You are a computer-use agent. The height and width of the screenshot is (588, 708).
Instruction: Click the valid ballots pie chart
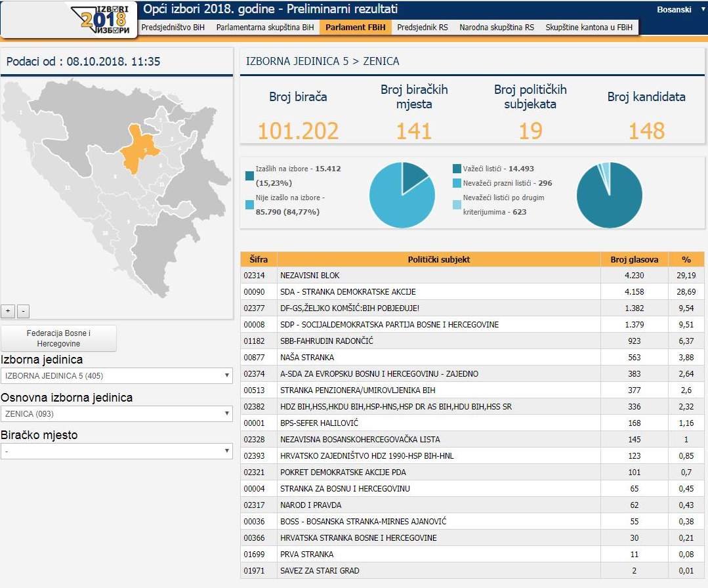[609, 195]
